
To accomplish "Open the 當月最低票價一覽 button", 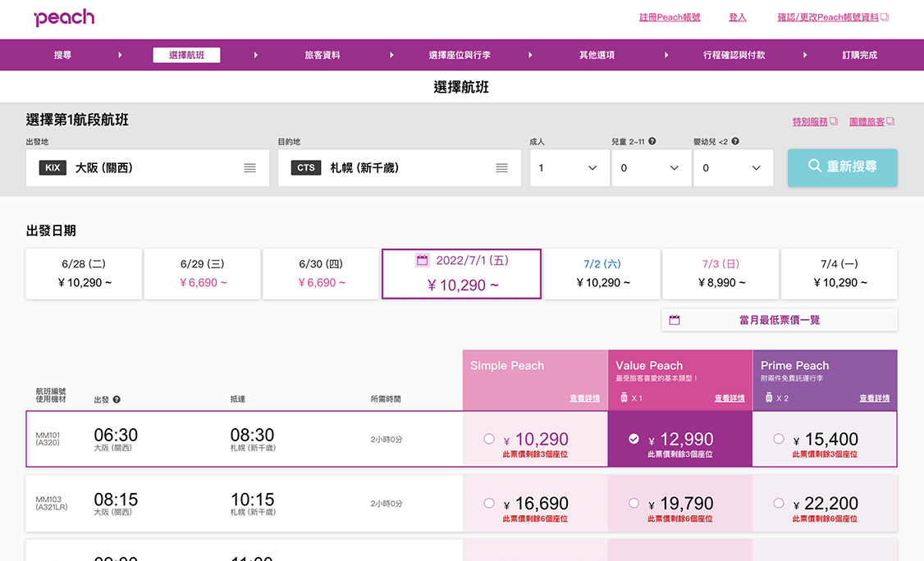I will 780,320.
